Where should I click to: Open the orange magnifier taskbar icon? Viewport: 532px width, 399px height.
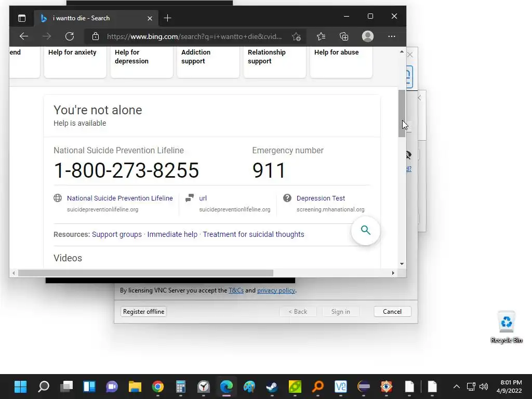[317, 387]
